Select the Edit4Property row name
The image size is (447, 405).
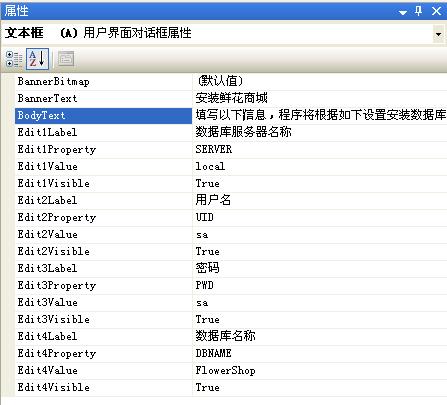point(103,353)
